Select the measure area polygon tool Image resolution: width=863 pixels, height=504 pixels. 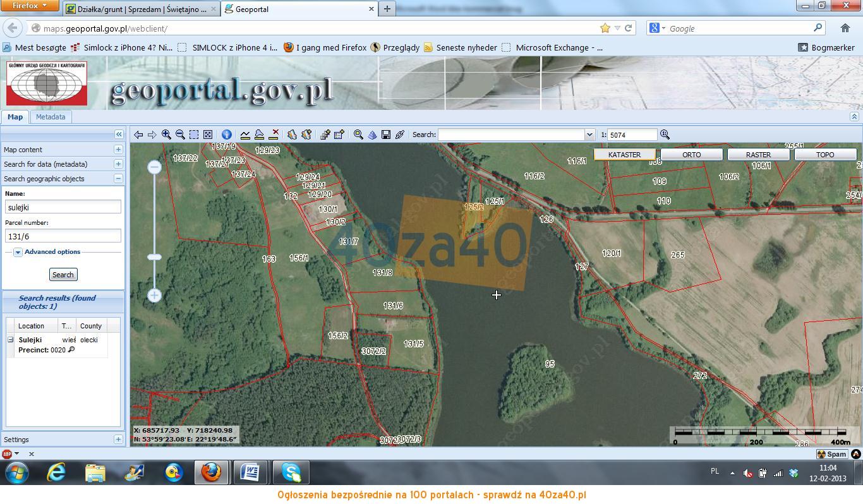coord(259,135)
